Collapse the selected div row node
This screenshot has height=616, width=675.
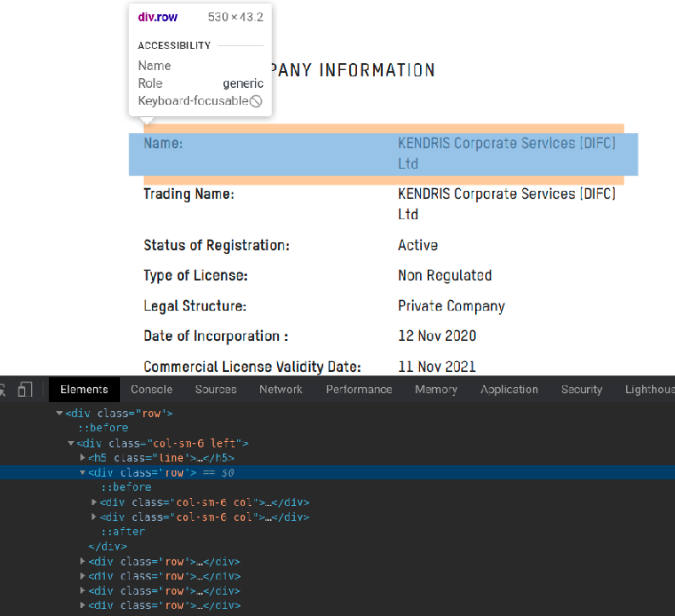click(x=83, y=472)
